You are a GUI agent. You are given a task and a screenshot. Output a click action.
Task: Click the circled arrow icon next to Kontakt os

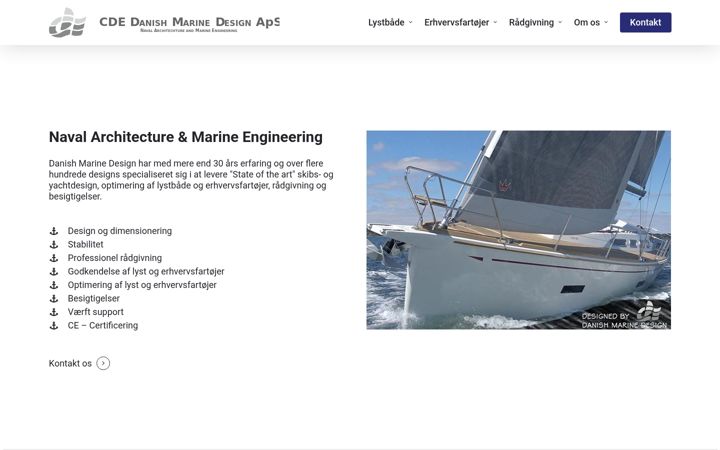coord(103,363)
